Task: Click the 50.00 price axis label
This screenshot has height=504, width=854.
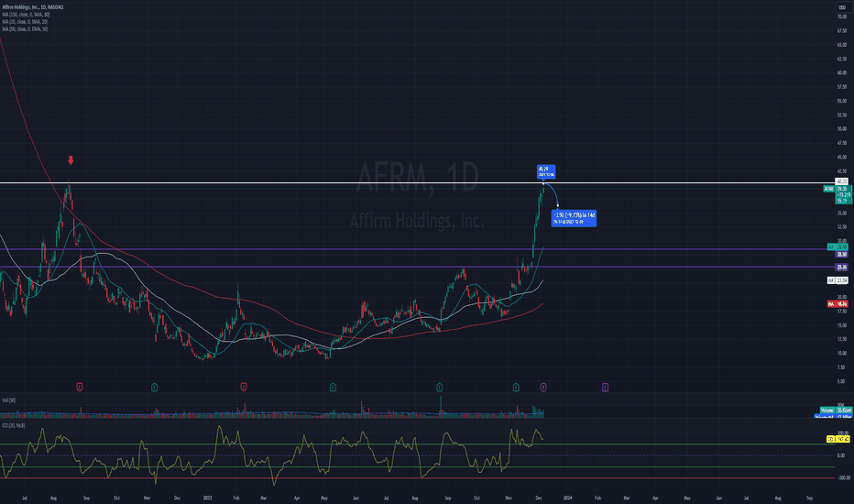Action: 842,128
